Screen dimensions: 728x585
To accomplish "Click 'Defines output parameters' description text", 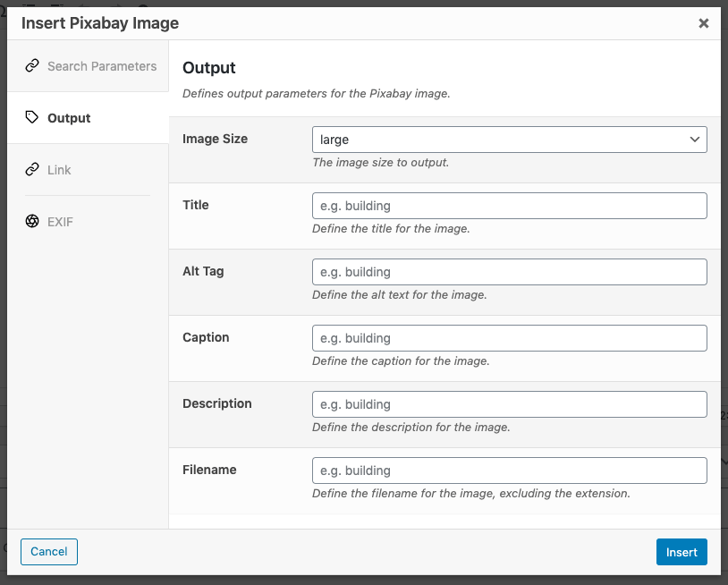I will [317, 93].
